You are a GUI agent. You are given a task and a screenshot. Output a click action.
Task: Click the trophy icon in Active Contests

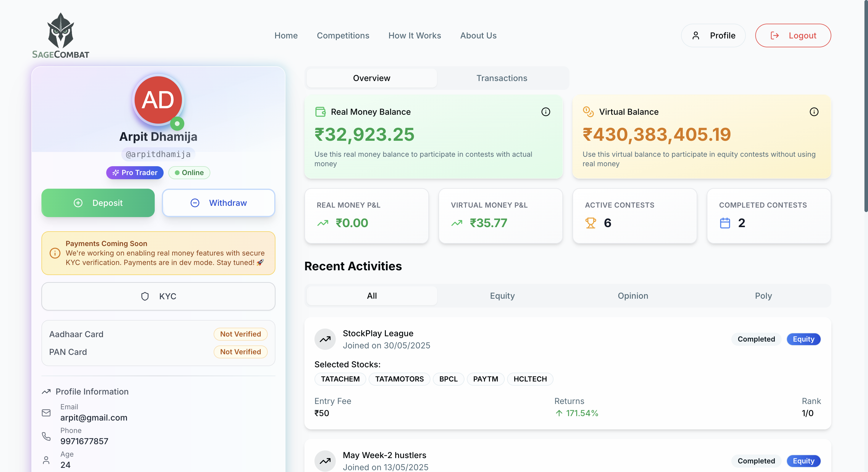(590, 223)
